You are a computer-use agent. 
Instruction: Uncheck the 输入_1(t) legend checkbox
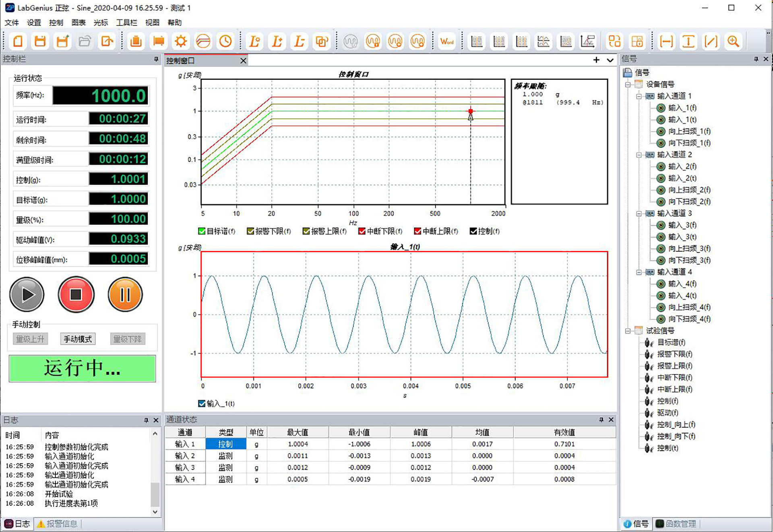202,404
